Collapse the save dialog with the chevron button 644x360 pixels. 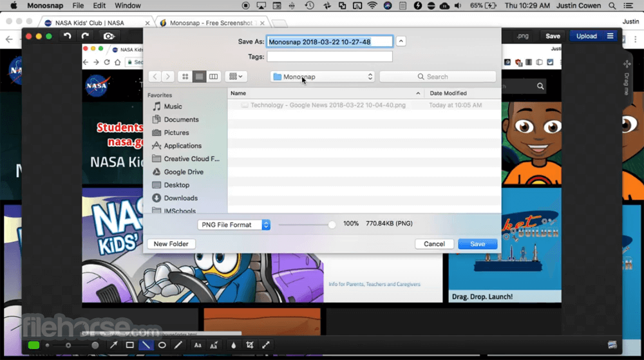coord(401,41)
